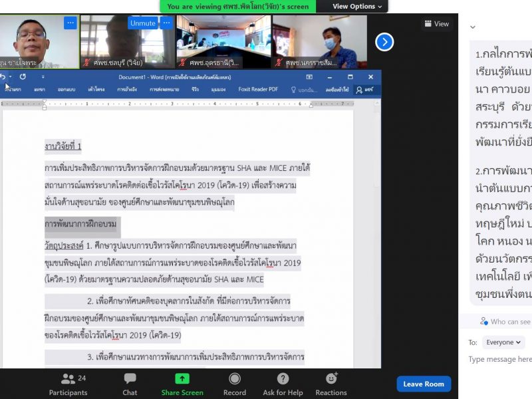Open the second ribbon tab in Word
The height and width of the screenshot is (399, 532).
(39, 90)
